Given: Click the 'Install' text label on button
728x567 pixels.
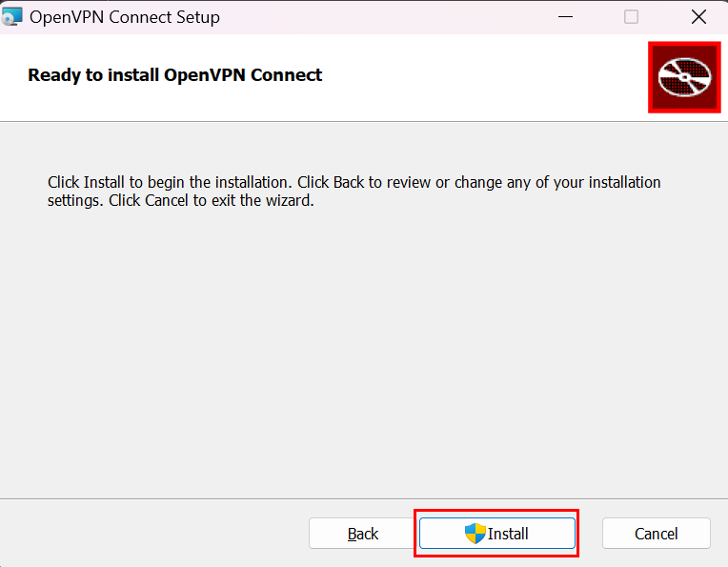Looking at the screenshot, I should [x=509, y=534].
